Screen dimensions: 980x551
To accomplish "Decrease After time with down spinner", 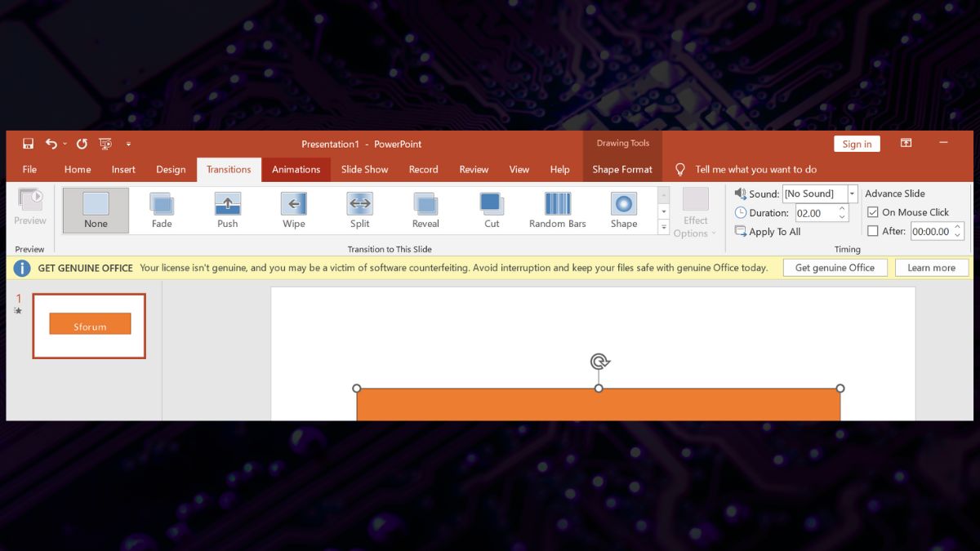I will 959,235.
